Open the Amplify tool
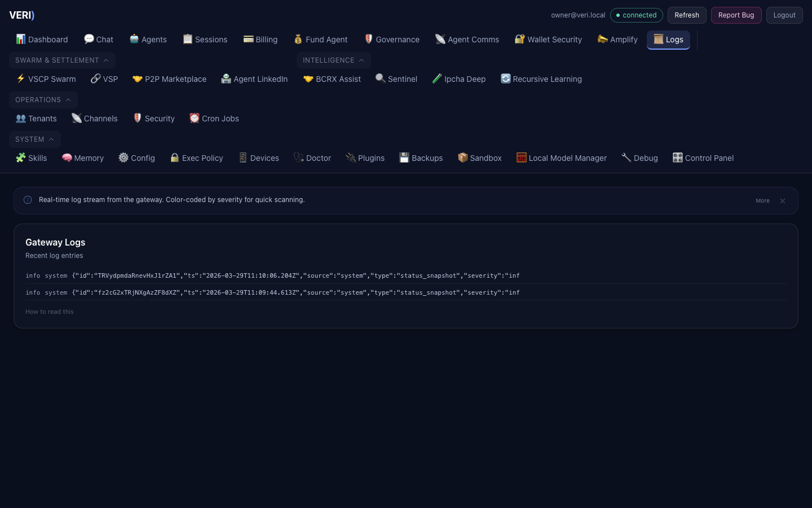812x508 pixels. click(617, 40)
